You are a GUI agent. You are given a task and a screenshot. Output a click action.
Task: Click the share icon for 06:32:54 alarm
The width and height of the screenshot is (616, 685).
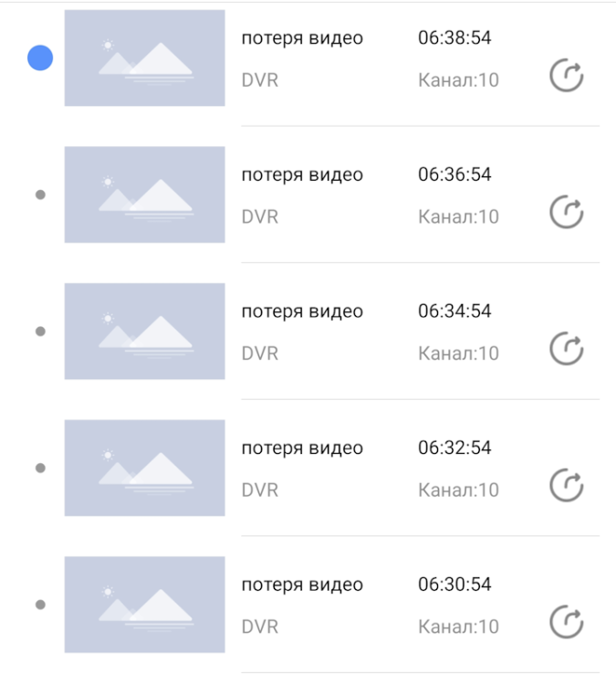click(566, 486)
